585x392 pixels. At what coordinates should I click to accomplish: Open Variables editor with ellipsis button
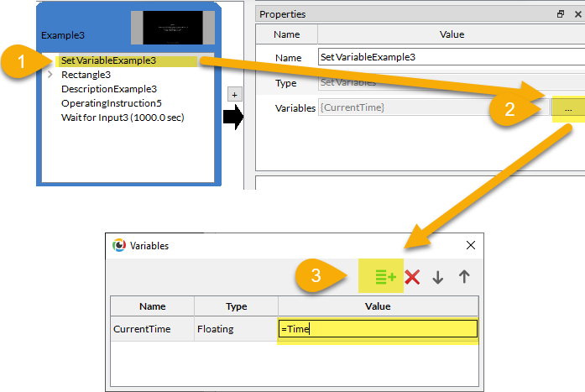click(568, 108)
